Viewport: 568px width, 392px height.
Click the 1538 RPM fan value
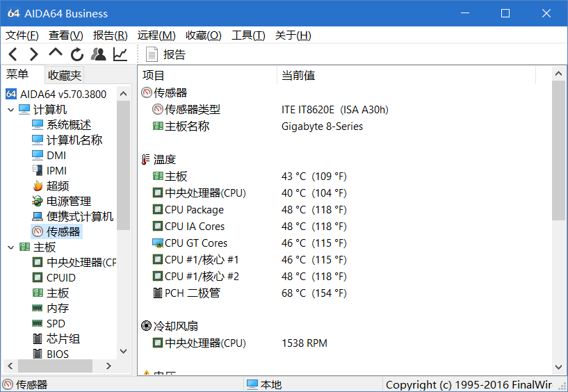pyautogui.click(x=305, y=343)
